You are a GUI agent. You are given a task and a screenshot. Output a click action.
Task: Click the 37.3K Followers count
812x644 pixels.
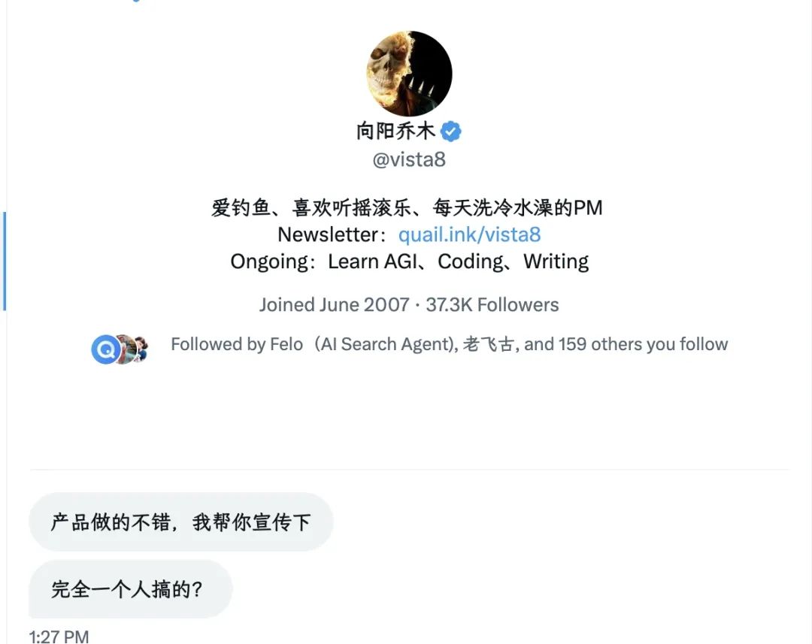click(492, 305)
